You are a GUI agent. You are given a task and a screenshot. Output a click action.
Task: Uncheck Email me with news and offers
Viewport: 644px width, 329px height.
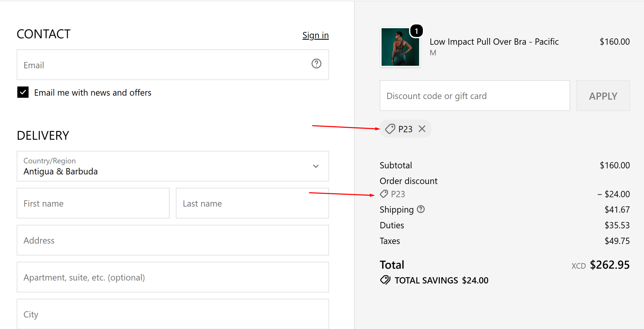tap(23, 92)
